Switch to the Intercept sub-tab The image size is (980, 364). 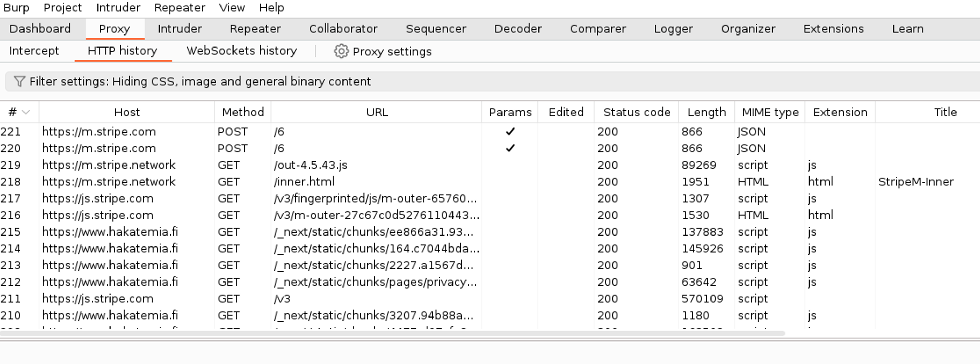pyautogui.click(x=34, y=51)
